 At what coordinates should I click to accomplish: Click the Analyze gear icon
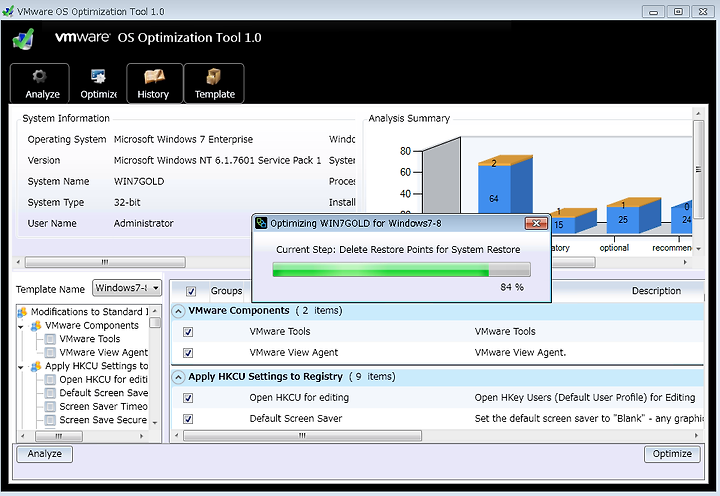39,76
